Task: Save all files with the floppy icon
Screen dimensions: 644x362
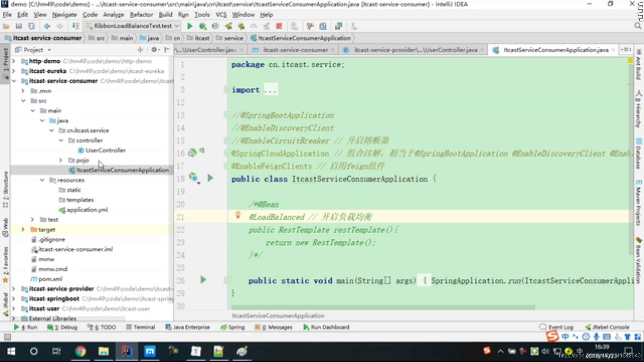Action: pos(19,26)
